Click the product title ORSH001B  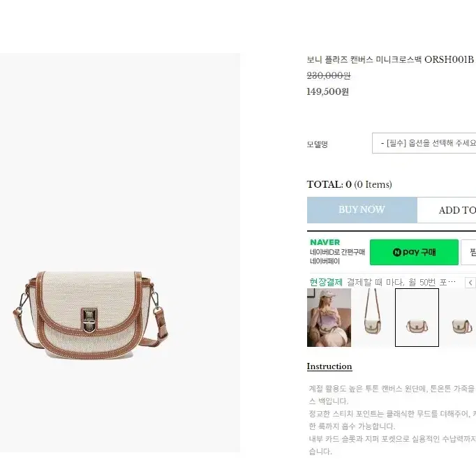pyautogui.click(x=390, y=59)
